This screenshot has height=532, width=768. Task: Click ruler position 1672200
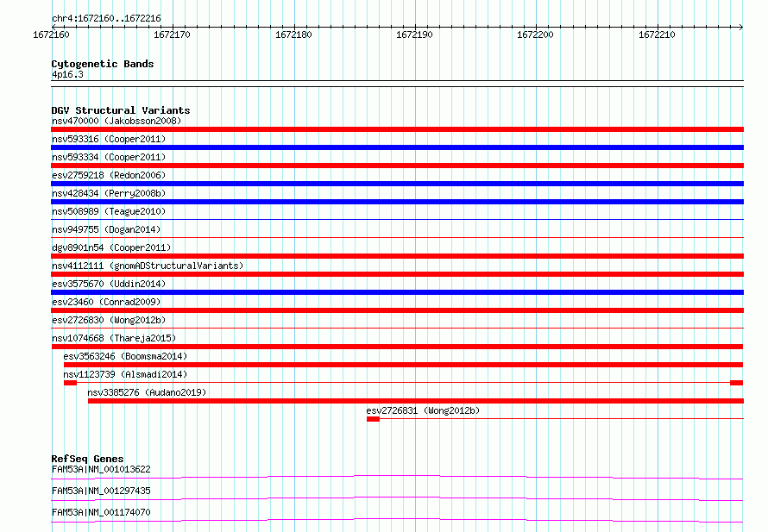point(535,34)
